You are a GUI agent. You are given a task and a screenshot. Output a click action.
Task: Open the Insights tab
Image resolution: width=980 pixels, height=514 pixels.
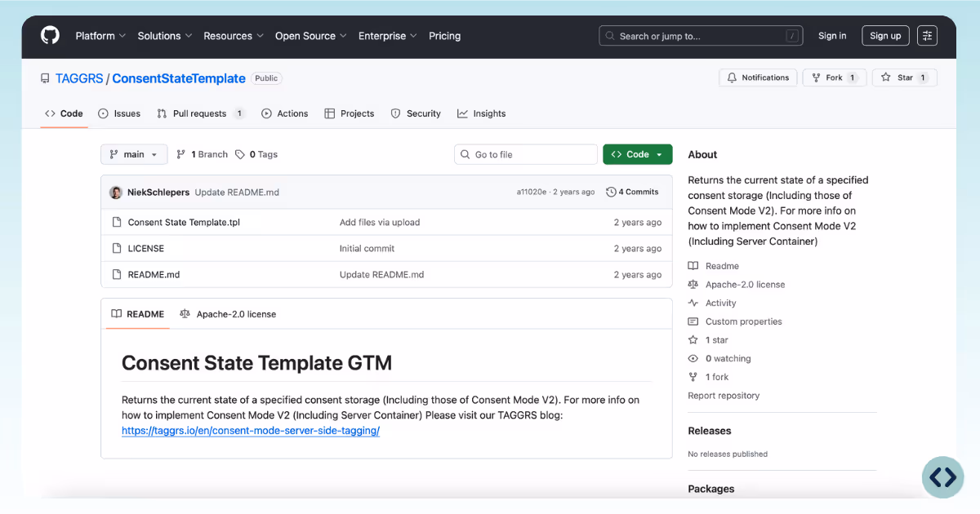(482, 113)
